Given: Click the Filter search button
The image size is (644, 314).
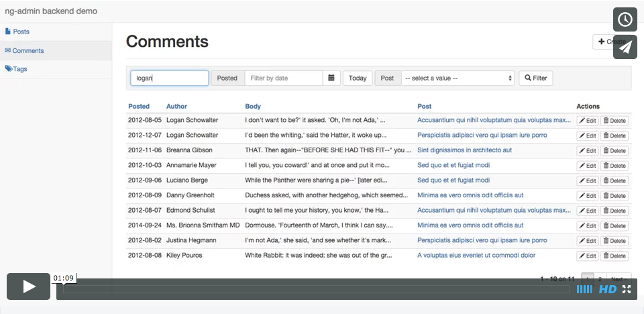Looking at the screenshot, I should pyautogui.click(x=536, y=78).
